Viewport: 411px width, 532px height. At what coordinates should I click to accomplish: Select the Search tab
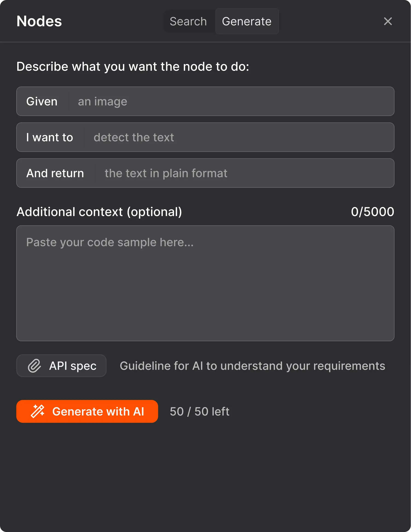tap(188, 21)
